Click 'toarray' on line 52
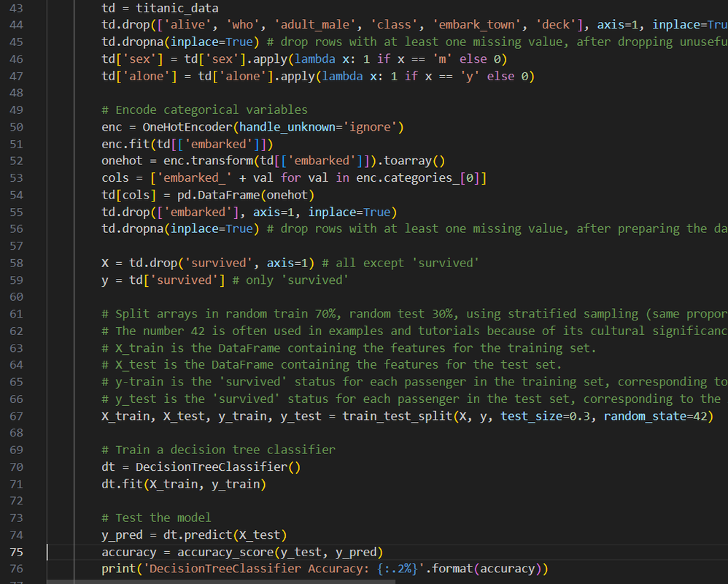 (408, 161)
